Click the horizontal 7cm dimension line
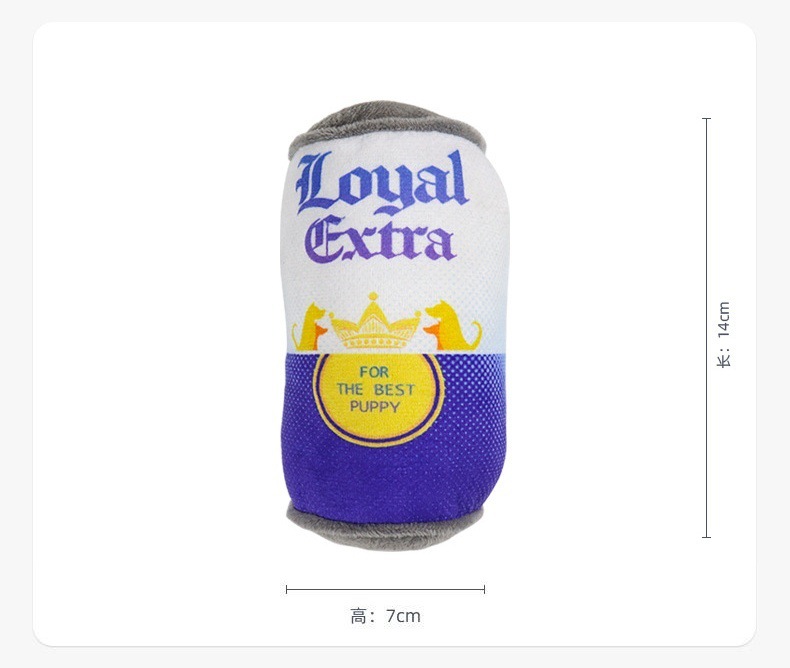The image size is (790, 668). [x=385, y=589]
